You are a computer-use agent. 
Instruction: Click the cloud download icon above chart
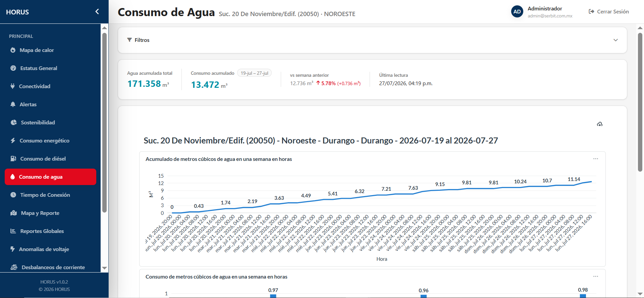[600, 124]
